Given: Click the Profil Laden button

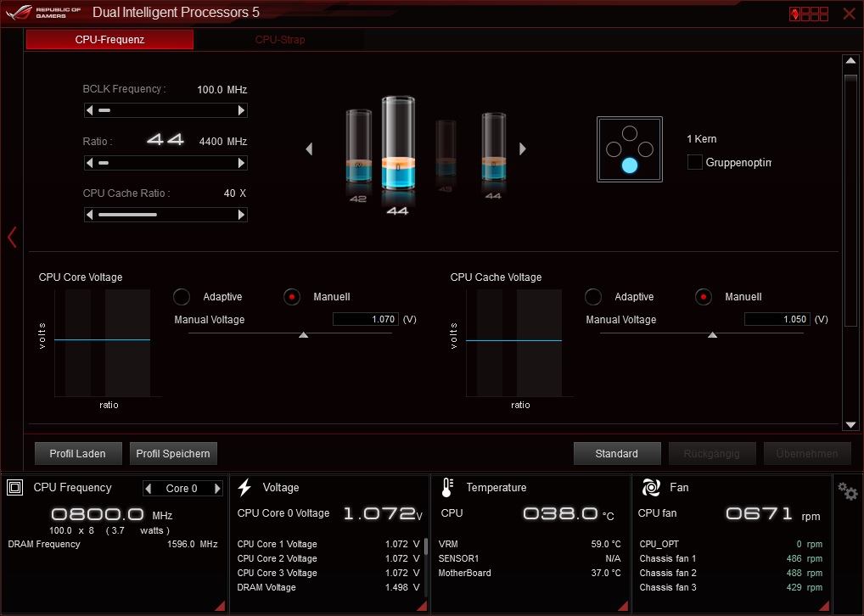Looking at the screenshot, I should coord(78,453).
